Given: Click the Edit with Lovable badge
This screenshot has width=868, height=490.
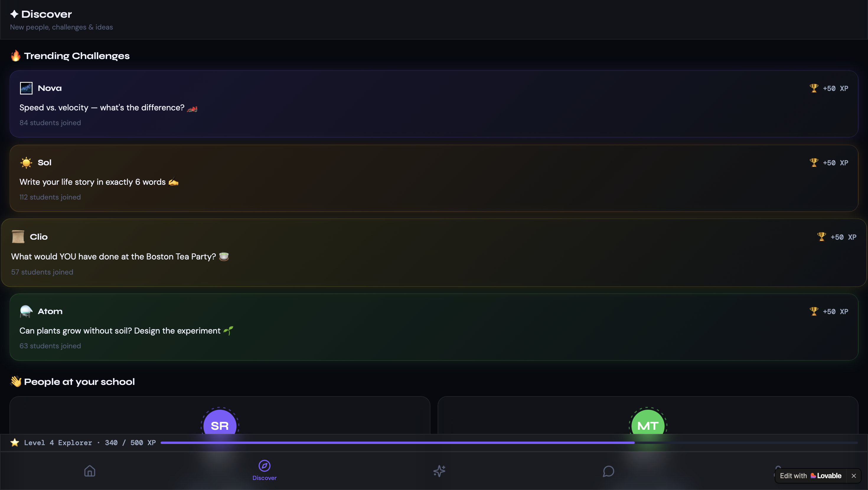Looking at the screenshot, I should (x=810, y=476).
